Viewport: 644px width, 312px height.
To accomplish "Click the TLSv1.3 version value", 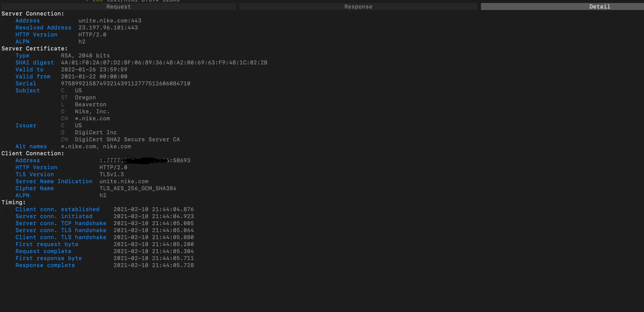I will (x=111, y=174).
